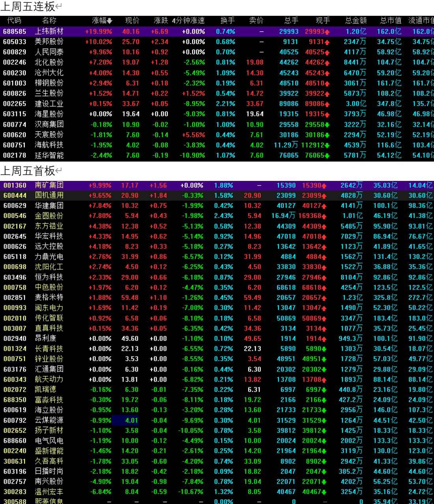The image size is (434, 504).
Task: Open stock name 华建集团
Action: (x=49, y=206)
